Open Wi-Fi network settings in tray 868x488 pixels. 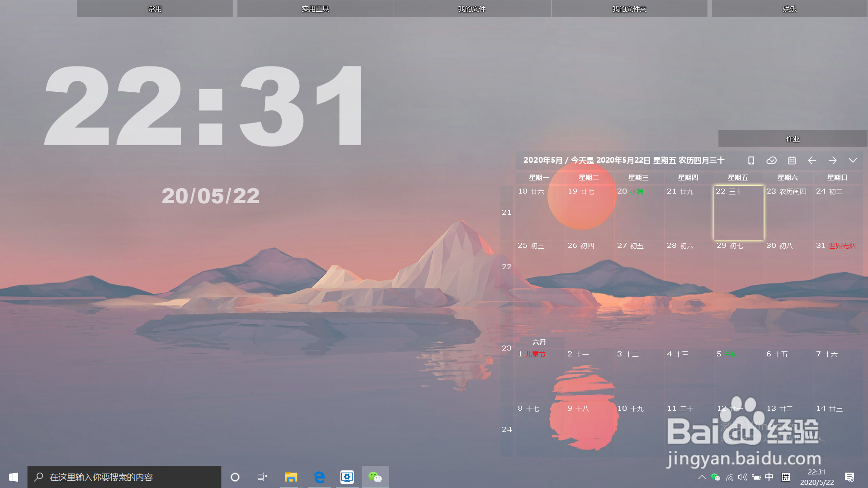[x=729, y=477]
